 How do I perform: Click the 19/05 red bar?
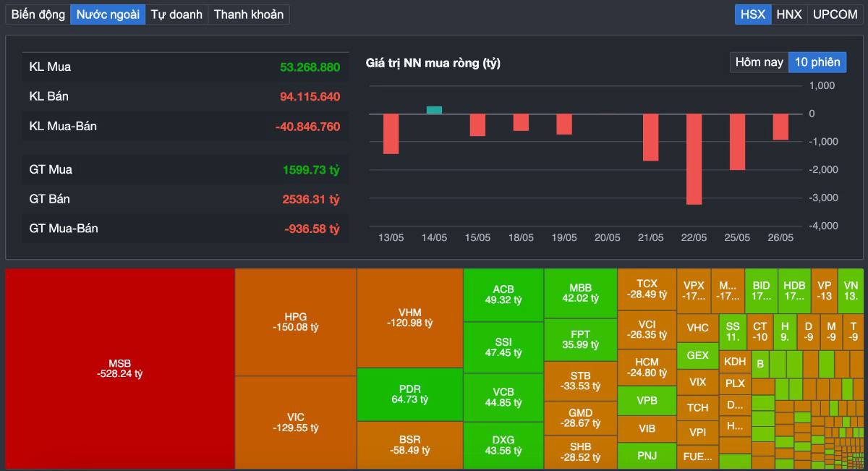(564, 124)
